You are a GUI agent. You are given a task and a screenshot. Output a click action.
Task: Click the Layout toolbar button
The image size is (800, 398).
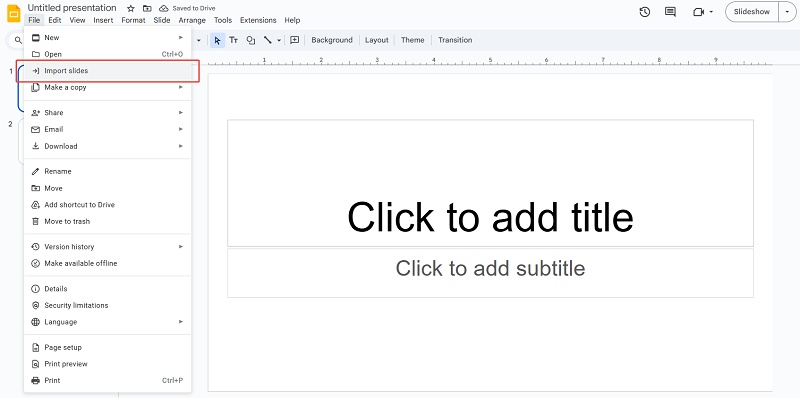click(x=377, y=40)
